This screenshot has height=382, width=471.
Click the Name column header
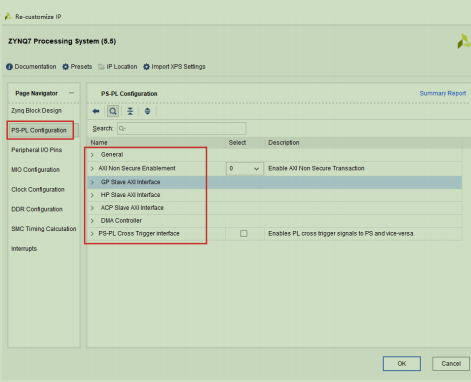point(99,143)
